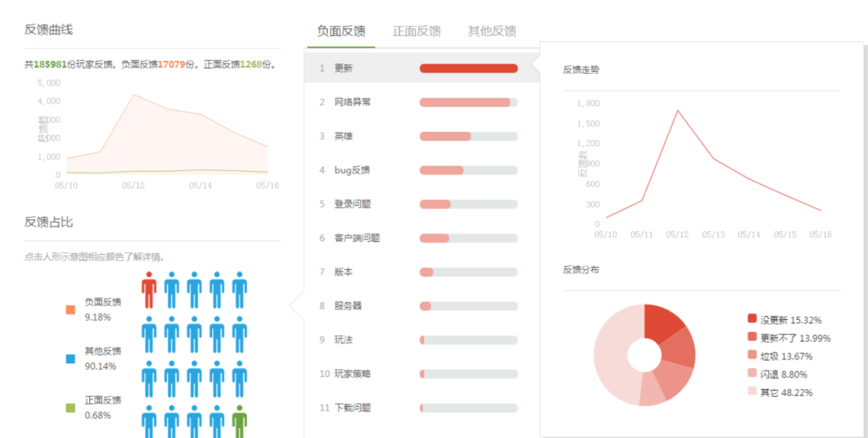
Task: Click the 17079 negative feedback number
Action: pos(172,64)
